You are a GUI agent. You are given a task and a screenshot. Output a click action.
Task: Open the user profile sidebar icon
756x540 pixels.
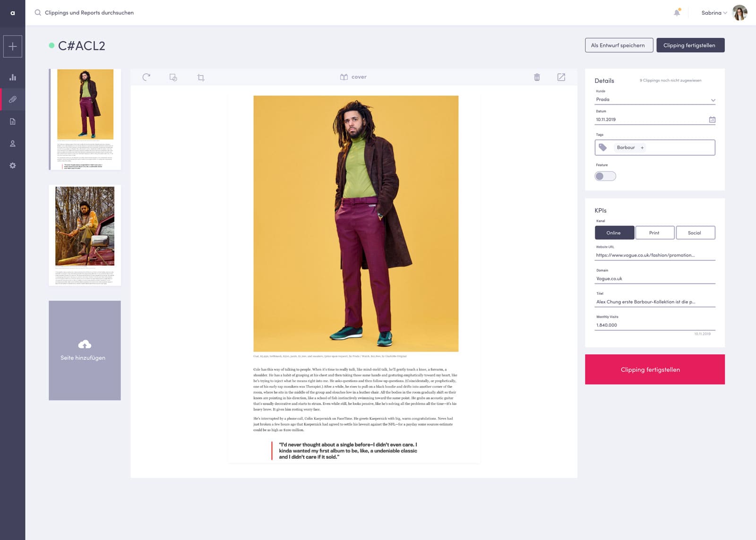click(13, 144)
